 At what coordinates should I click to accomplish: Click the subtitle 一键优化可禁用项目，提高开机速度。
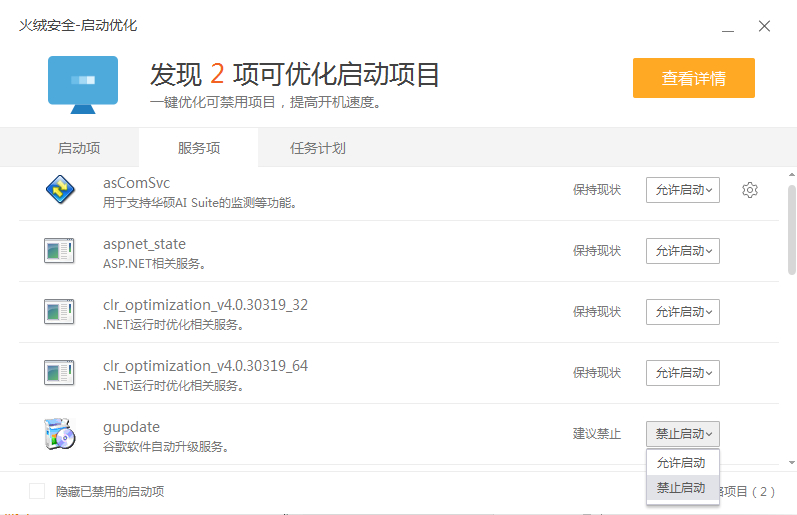265,102
